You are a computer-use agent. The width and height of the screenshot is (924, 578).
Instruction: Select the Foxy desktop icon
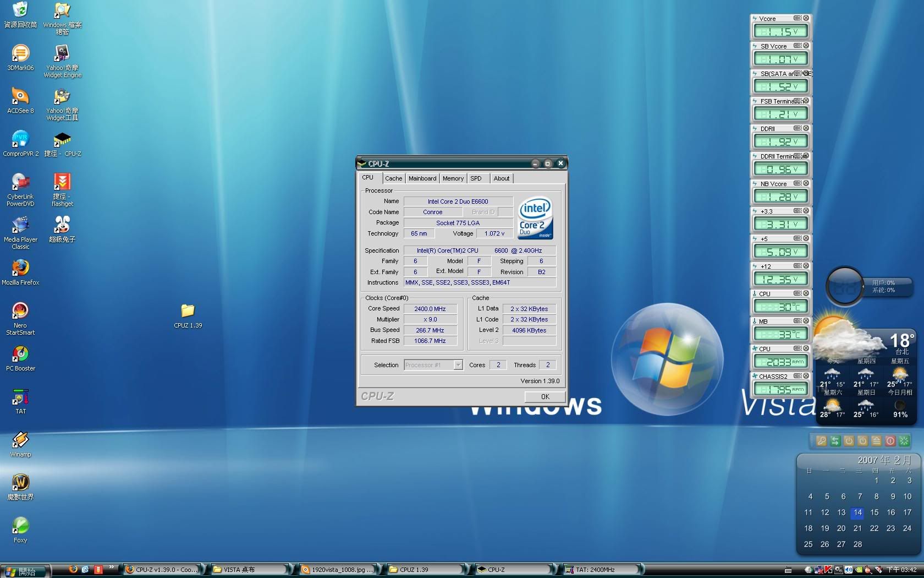point(20,530)
